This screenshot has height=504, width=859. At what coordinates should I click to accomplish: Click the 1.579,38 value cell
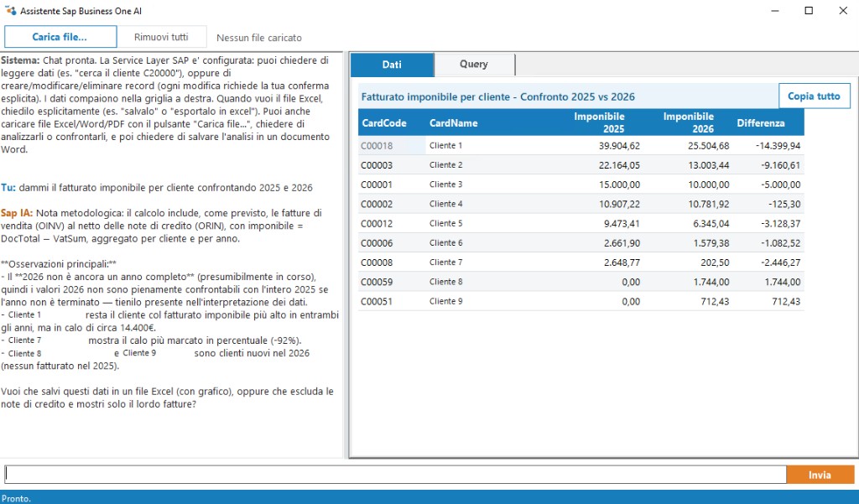pos(688,242)
